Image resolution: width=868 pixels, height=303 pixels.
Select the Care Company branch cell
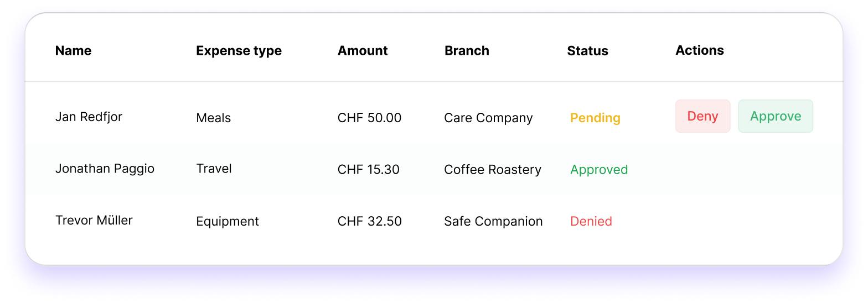click(x=488, y=118)
